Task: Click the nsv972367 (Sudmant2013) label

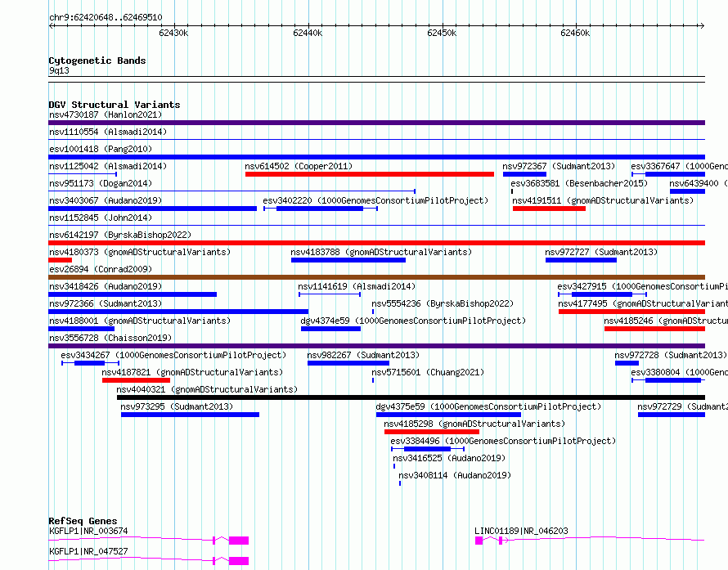Action: (559, 166)
